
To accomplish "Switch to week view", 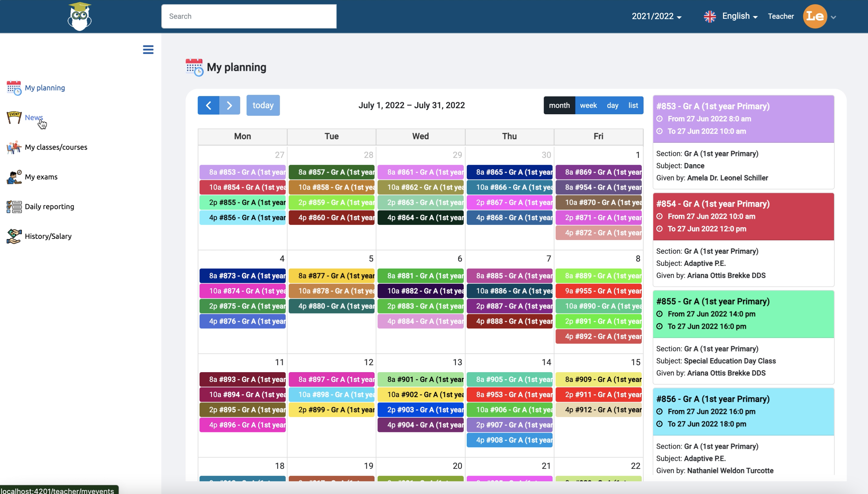I will (x=588, y=105).
